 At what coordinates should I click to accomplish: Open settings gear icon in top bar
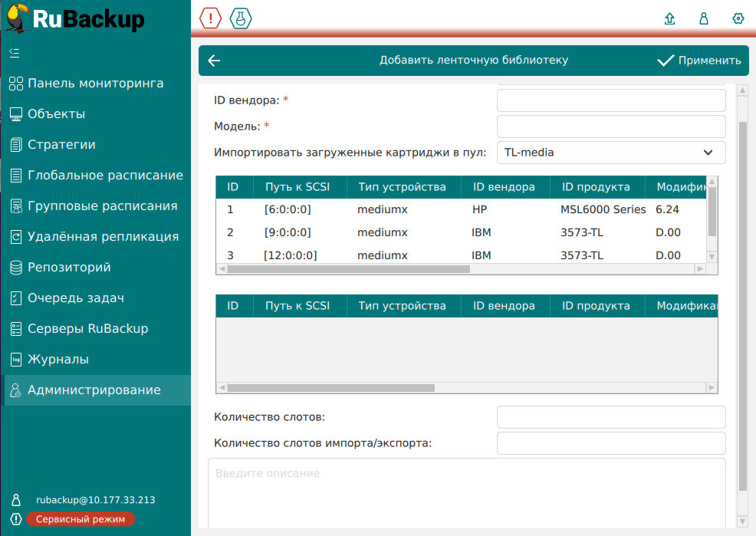tap(738, 19)
